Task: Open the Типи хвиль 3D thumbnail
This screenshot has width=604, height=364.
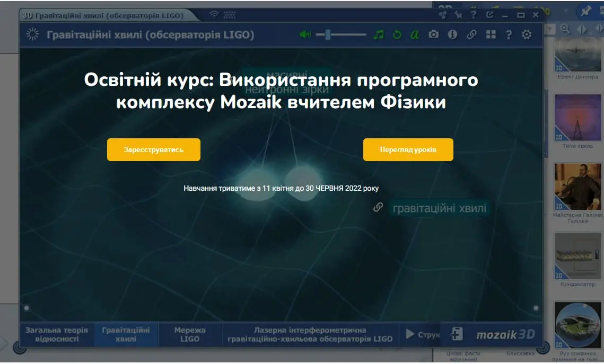Action: 577,121
